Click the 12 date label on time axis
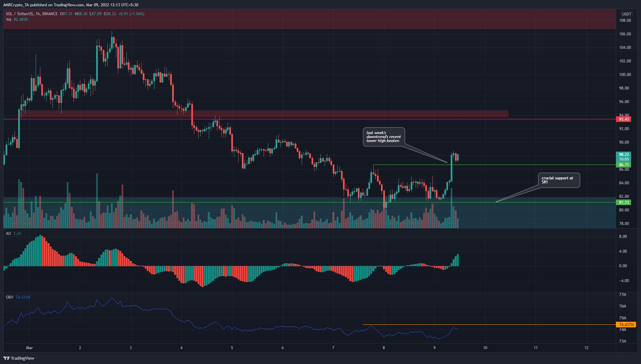641x364 pixels. point(586,347)
